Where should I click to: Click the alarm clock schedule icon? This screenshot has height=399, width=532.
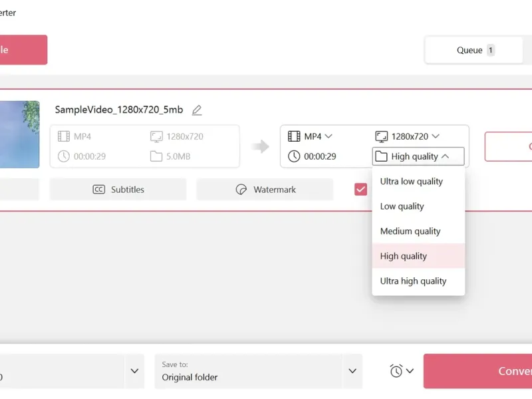396,371
